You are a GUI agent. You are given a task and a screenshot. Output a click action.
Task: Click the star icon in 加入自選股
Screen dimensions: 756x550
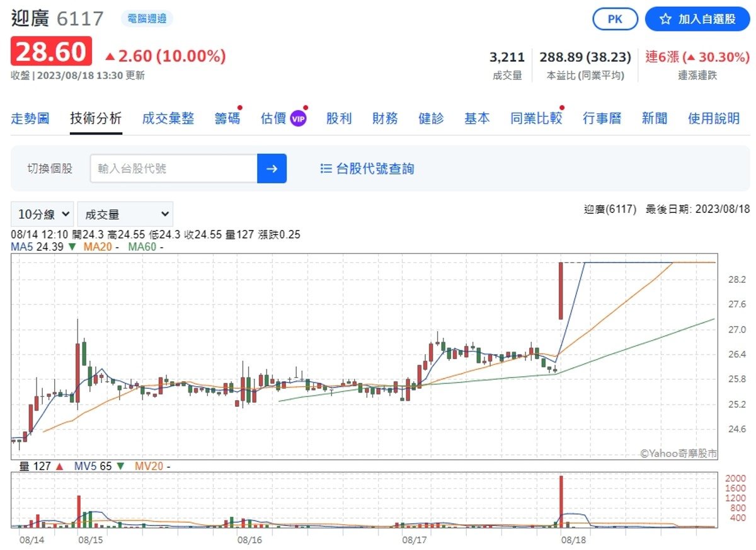pyautogui.click(x=665, y=19)
